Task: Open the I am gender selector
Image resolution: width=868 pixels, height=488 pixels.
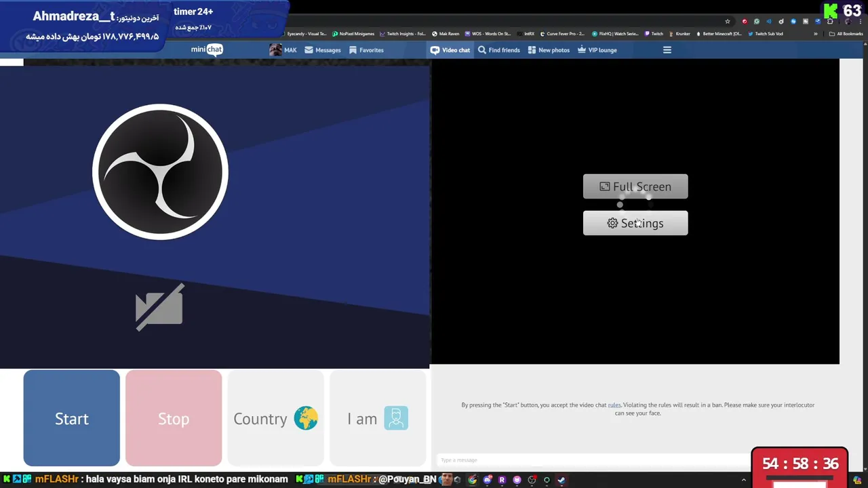Action: pos(378,418)
